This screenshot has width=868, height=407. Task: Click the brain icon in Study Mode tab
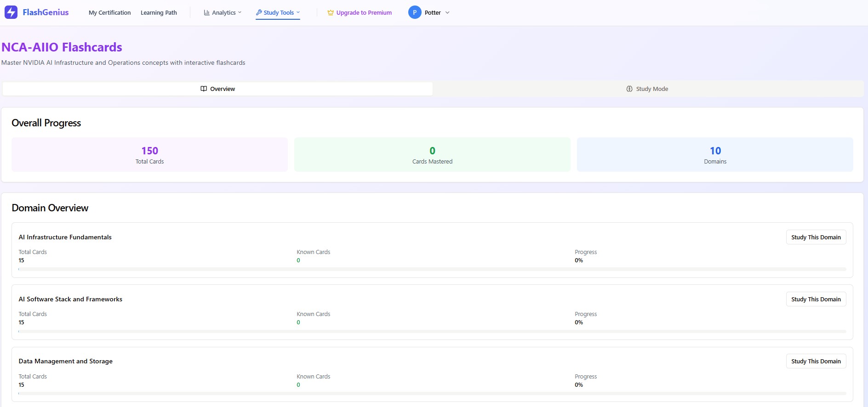(x=629, y=89)
